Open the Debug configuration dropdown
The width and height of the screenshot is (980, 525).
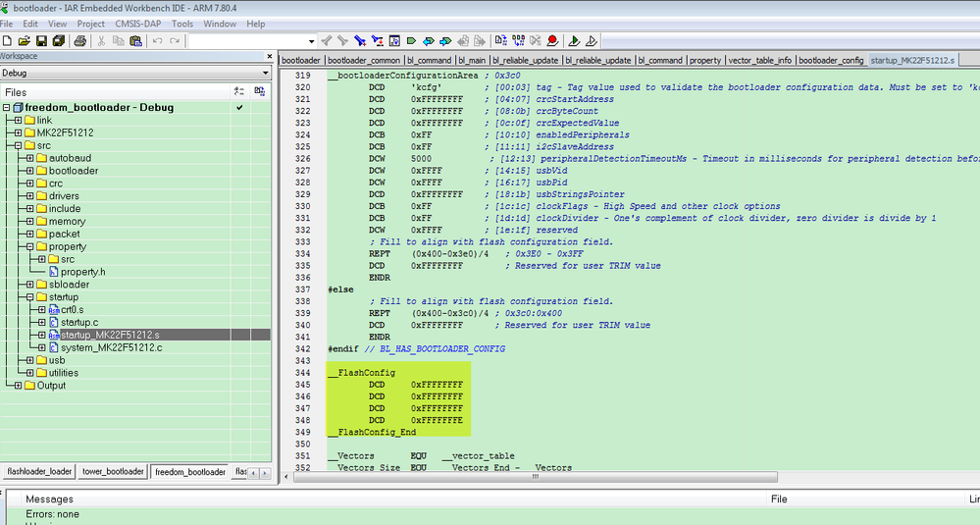[265, 73]
